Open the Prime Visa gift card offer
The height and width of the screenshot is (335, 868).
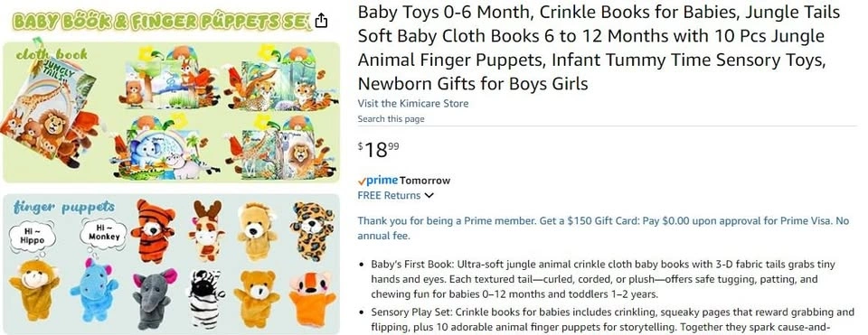603,228
